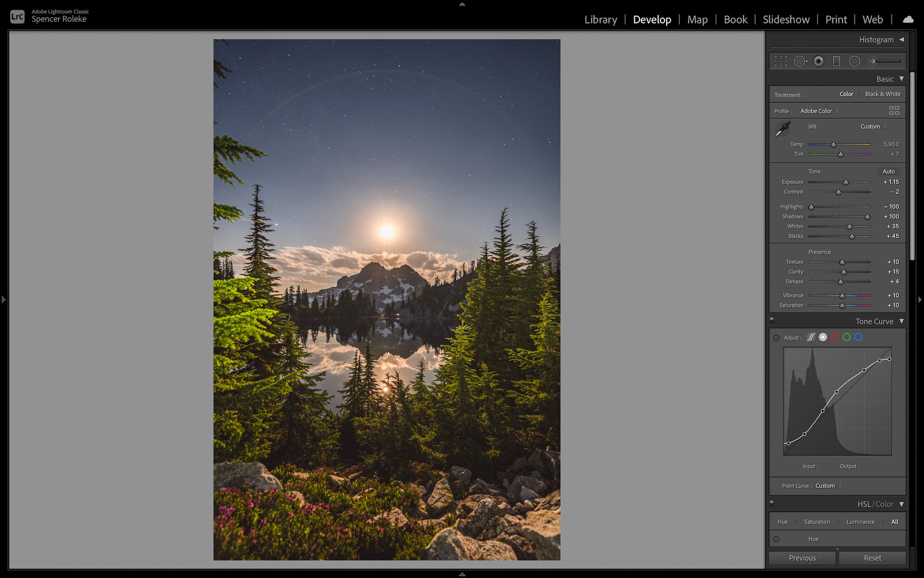Screen dimensions: 924x578
Task: Click the red eye correction icon
Action: click(x=819, y=61)
